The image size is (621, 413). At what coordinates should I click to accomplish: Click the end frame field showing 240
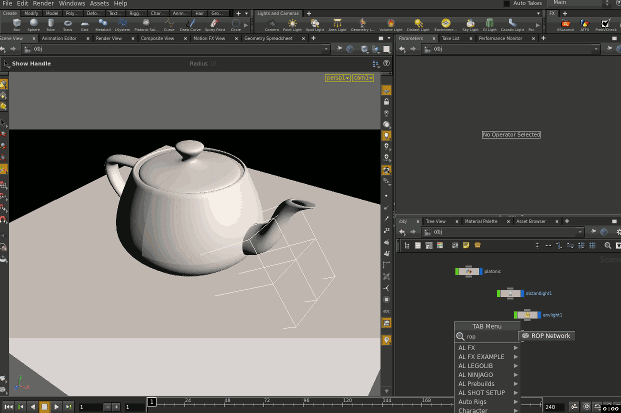point(554,407)
